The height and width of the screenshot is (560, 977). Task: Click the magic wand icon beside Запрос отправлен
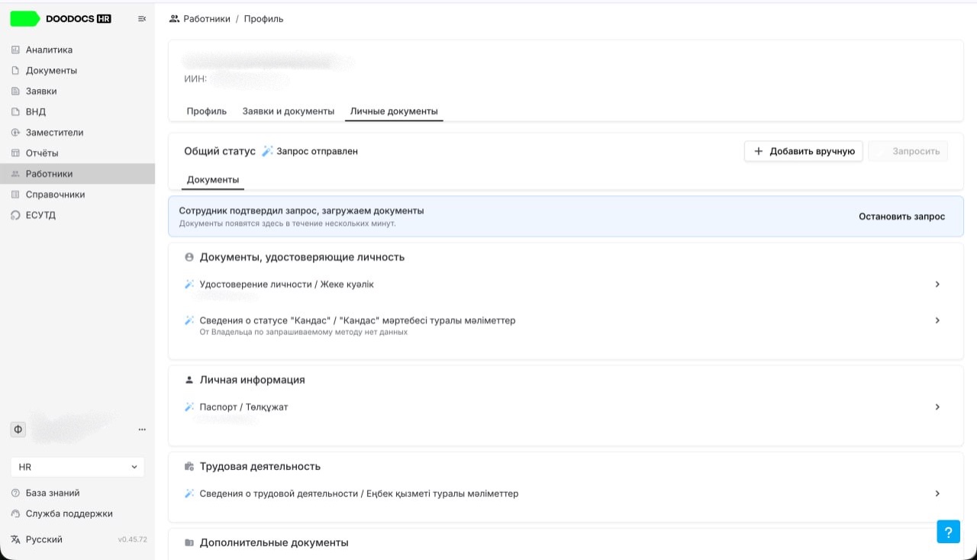pyautogui.click(x=267, y=151)
